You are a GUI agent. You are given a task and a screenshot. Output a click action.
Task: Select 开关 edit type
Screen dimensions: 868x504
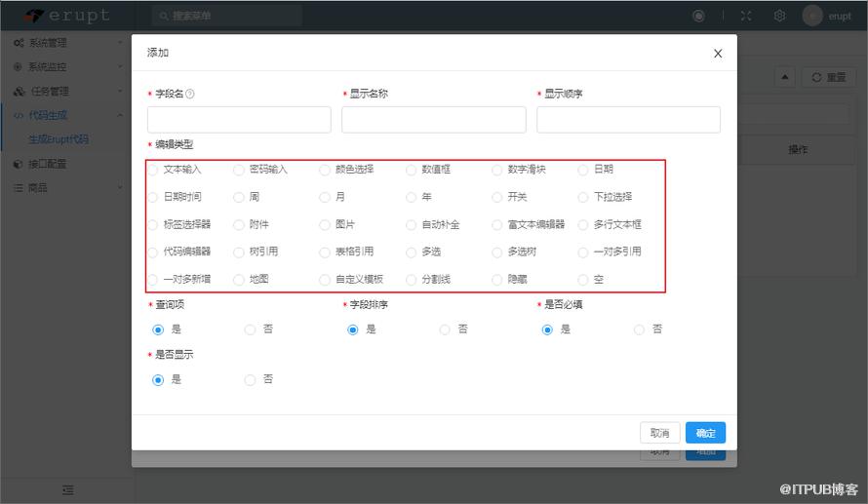coord(497,197)
